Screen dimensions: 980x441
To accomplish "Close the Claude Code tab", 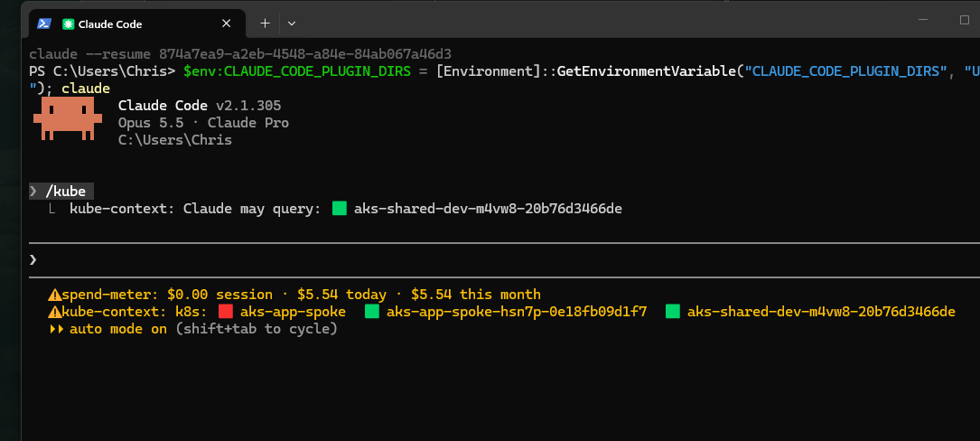I will [x=226, y=23].
